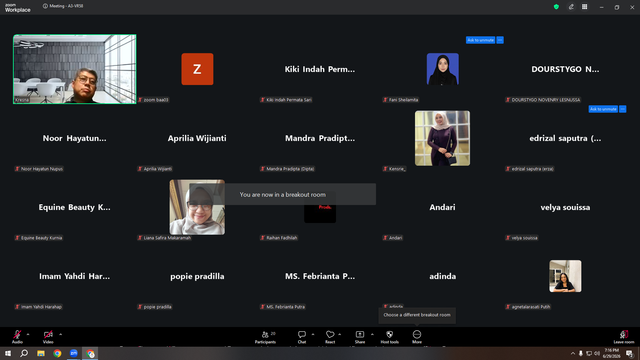Ask Fani Sheilamita to unmute
The height and width of the screenshot is (360, 640).
[x=480, y=40]
